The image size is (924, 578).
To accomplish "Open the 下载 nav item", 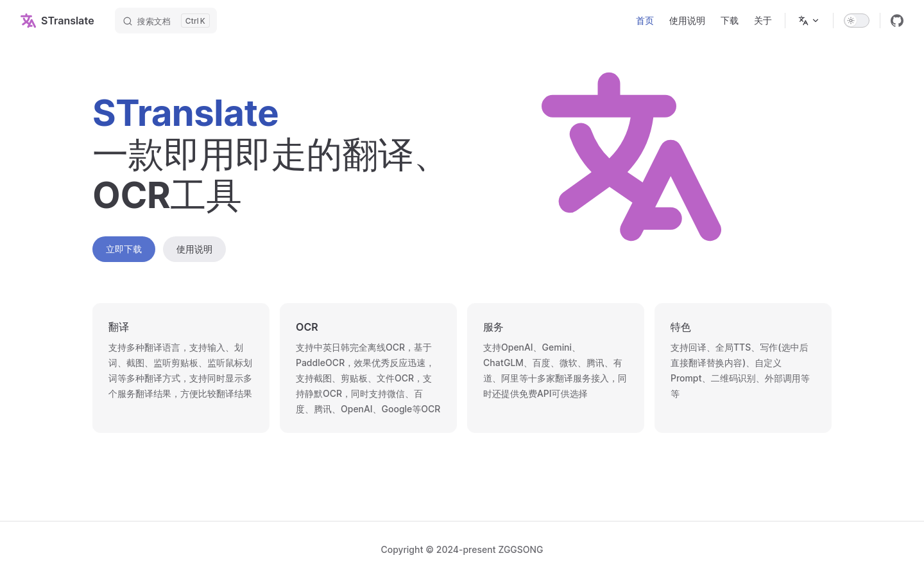I will 730,21.
